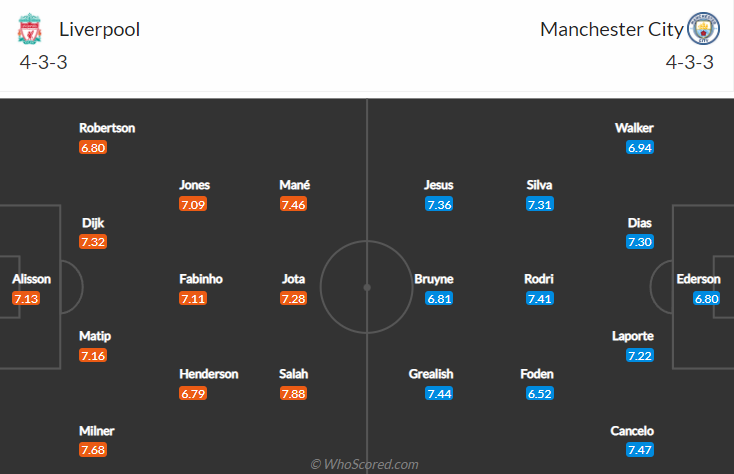Select player Alisson in goal
This screenshot has width=734, height=474.
coord(31,279)
